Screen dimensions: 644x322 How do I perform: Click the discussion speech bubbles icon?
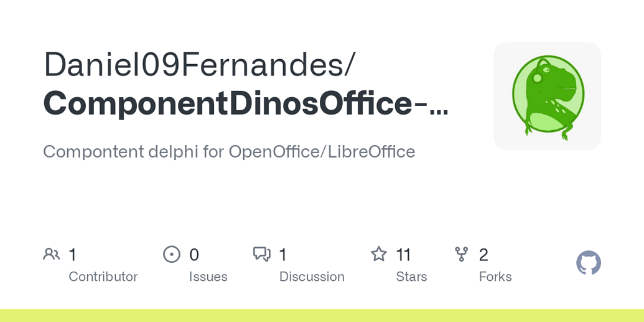coord(261,254)
